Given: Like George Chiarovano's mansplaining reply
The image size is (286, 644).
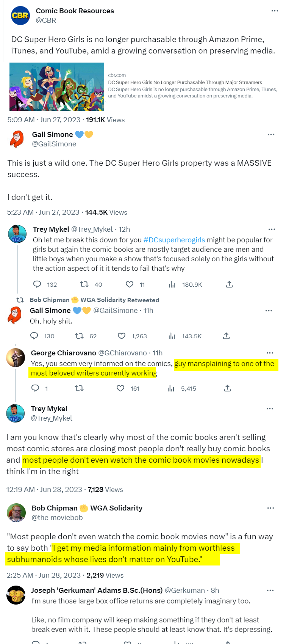Looking at the screenshot, I should (x=120, y=388).
